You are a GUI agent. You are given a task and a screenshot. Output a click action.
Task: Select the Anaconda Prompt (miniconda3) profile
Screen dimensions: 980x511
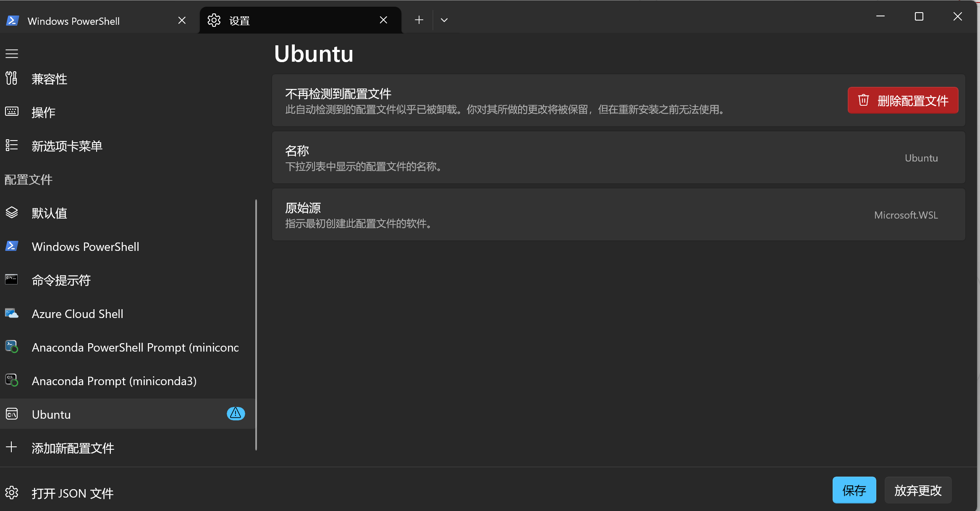[x=114, y=381]
